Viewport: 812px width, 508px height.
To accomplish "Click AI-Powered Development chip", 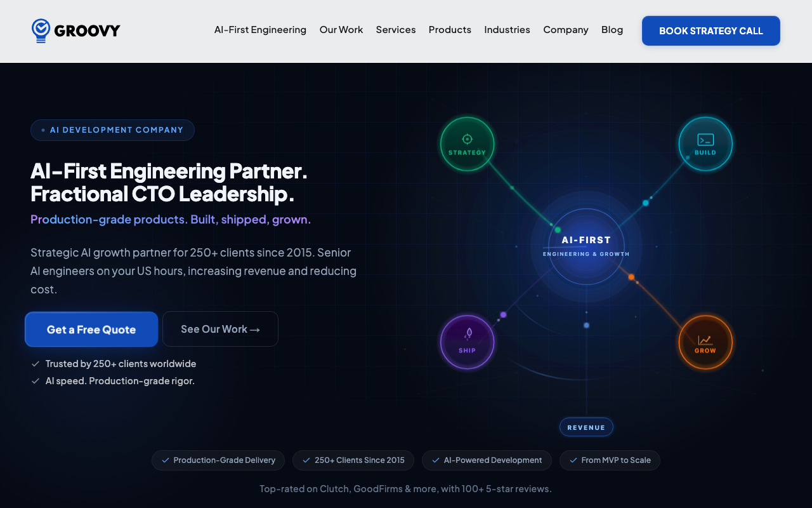I will click(x=487, y=460).
